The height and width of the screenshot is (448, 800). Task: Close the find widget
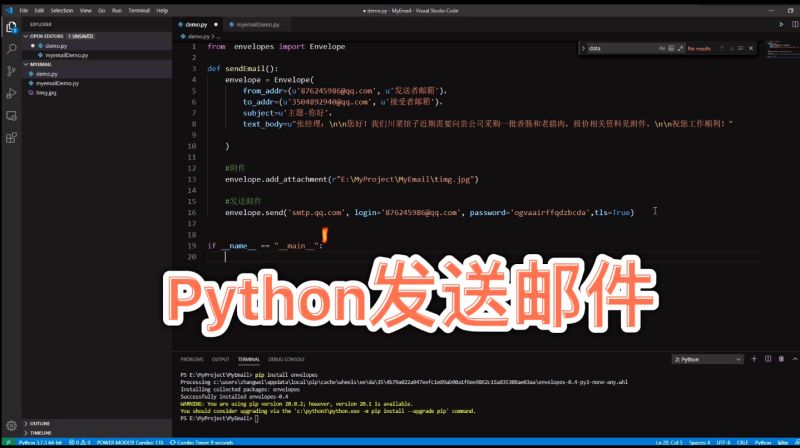tap(751, 48)
